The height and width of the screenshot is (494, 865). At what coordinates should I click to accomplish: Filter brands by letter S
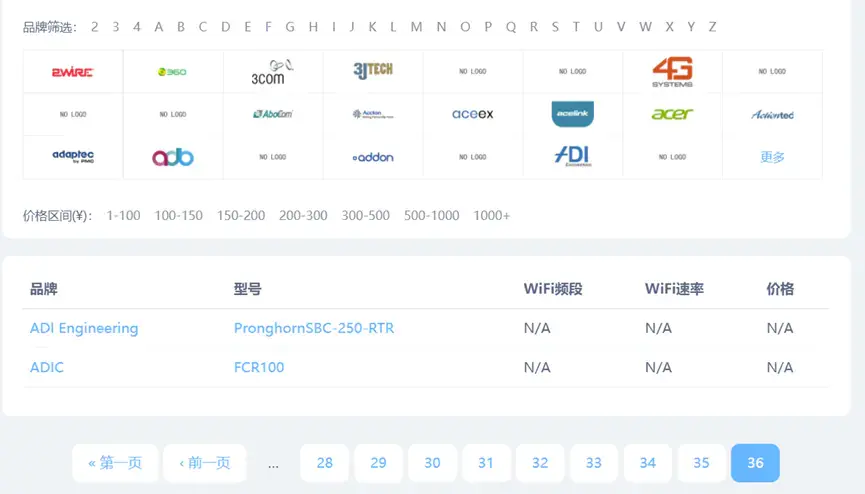tap(555, 26)
